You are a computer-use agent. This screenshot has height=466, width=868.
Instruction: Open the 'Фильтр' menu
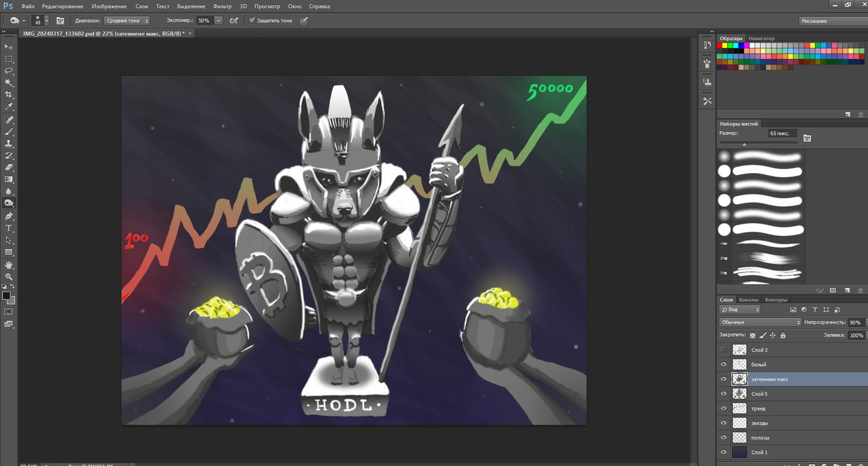click(x=222, y=6)
